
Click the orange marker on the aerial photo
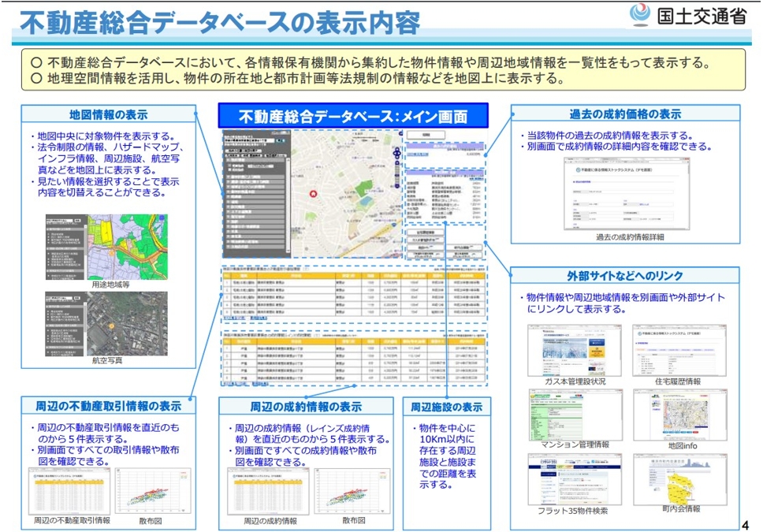[111, 326]
